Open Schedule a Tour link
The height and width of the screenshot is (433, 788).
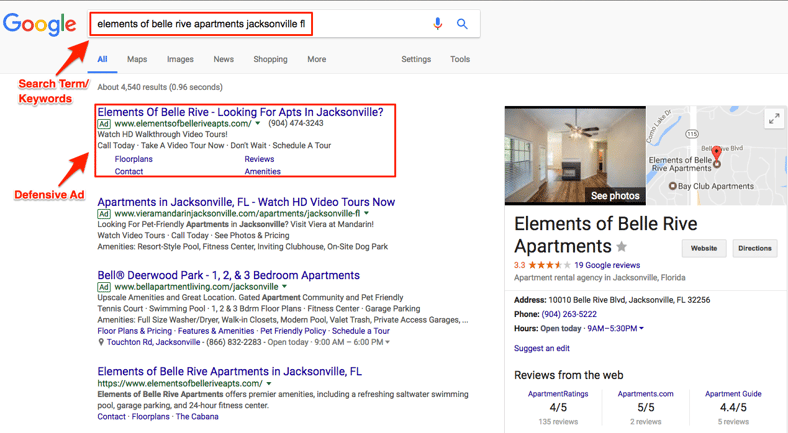pyautogui.click(x=361, y=331)
